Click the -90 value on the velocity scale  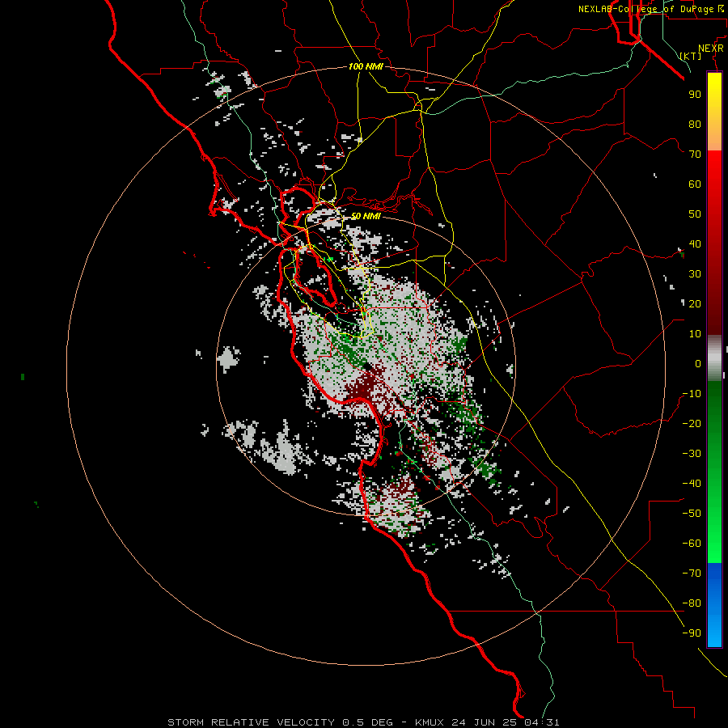692,633
